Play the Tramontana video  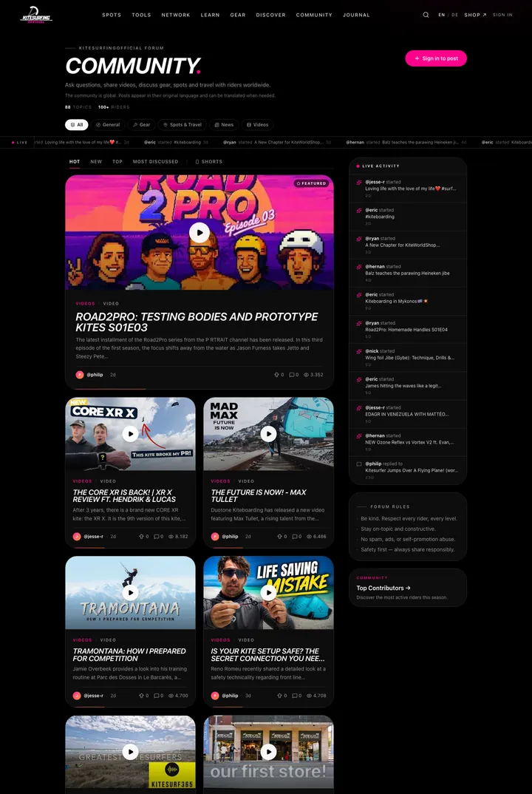[x=130, y=592]
